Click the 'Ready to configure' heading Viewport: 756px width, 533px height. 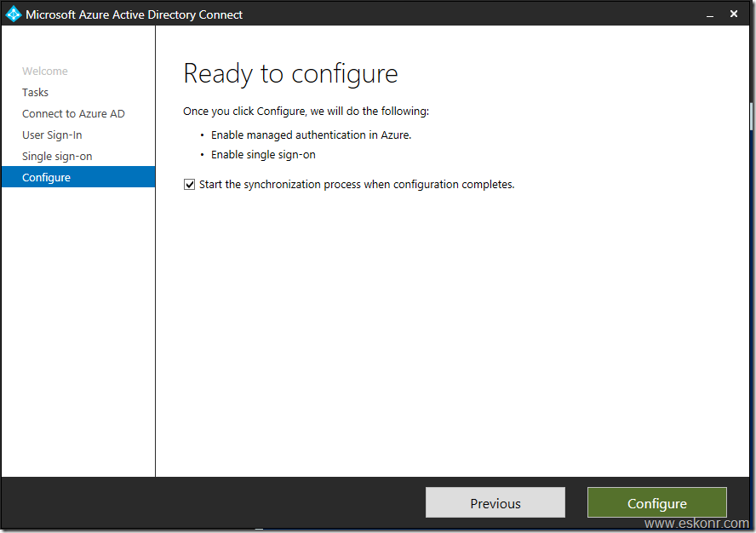[290, 74]
